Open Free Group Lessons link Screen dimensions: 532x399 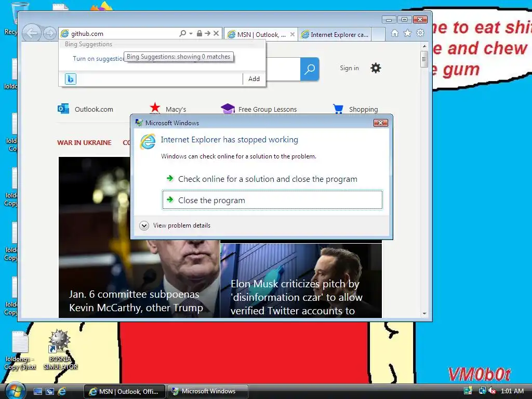tap(259, 109)
